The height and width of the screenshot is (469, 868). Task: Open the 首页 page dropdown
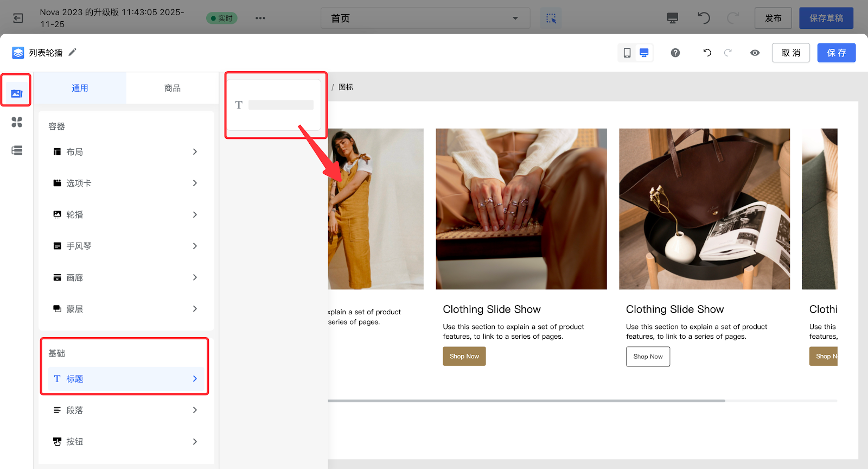coord(425,18)
